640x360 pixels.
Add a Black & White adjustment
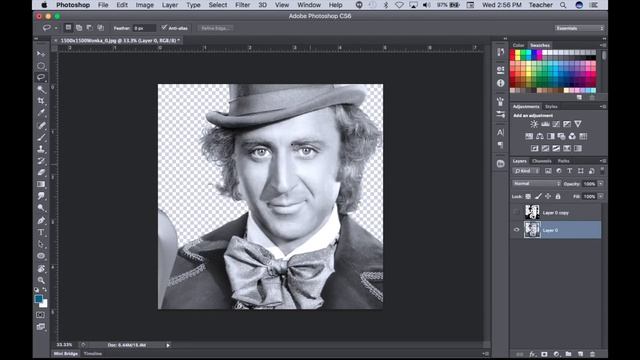tap(551, 136)
